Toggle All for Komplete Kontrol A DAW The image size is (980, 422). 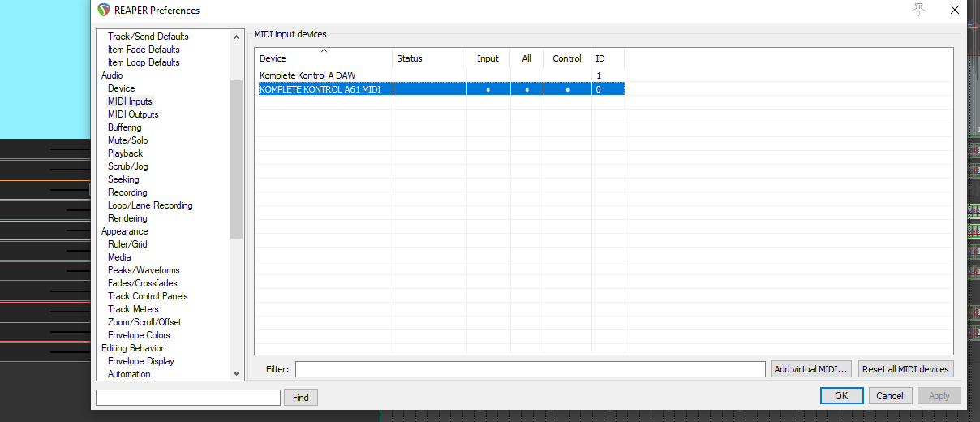527,75
